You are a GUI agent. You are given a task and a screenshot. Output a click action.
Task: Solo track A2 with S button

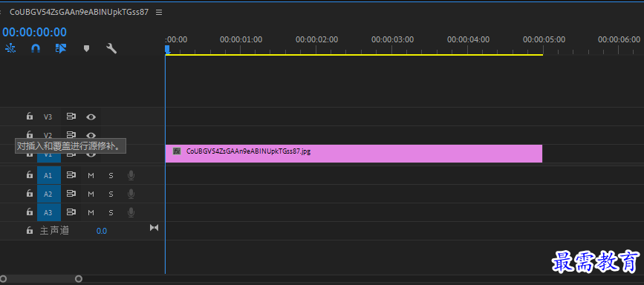click(x=111, y=194)
